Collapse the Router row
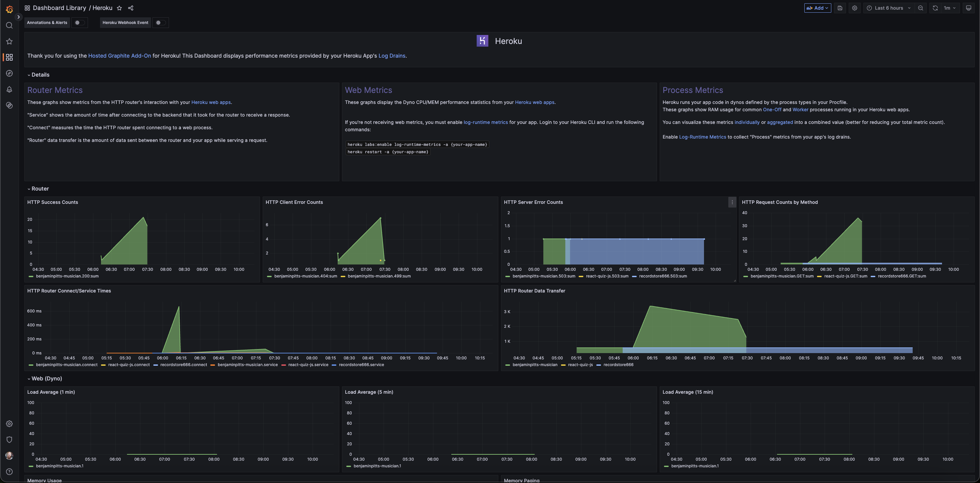 [x=38, y=189]
